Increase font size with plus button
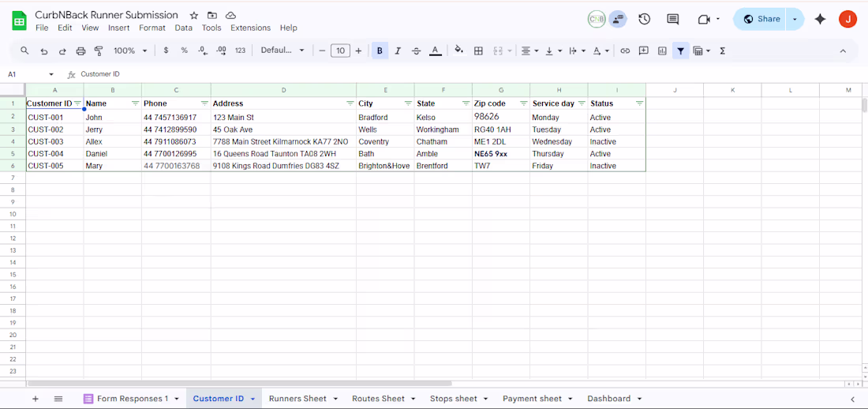This screenshot has height=409, width=868. tap(358, 51)
